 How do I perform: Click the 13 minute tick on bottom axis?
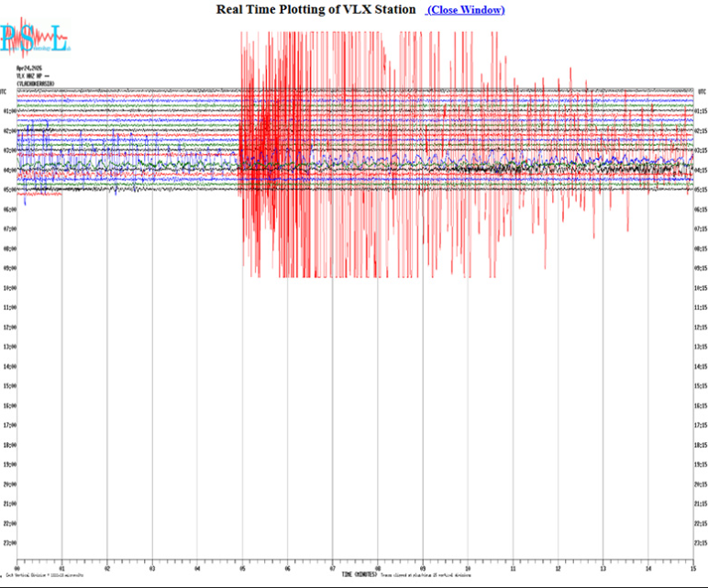tap(603, 569)
